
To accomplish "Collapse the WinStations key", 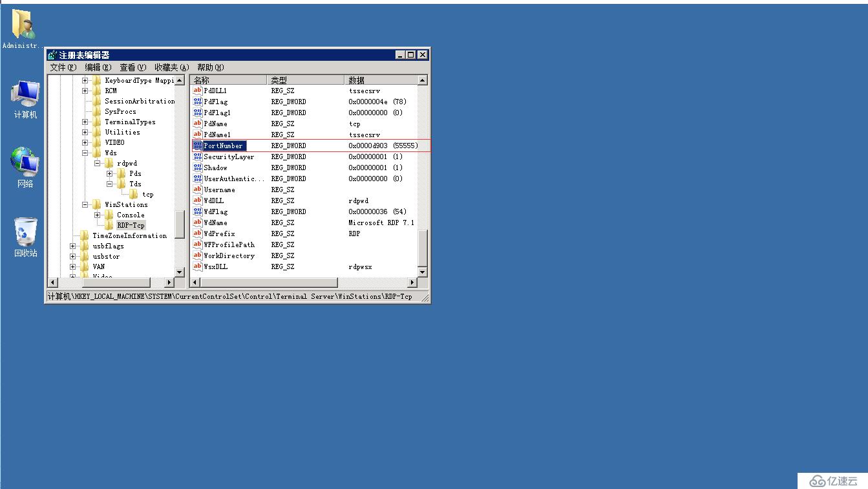I will point(85,204).
